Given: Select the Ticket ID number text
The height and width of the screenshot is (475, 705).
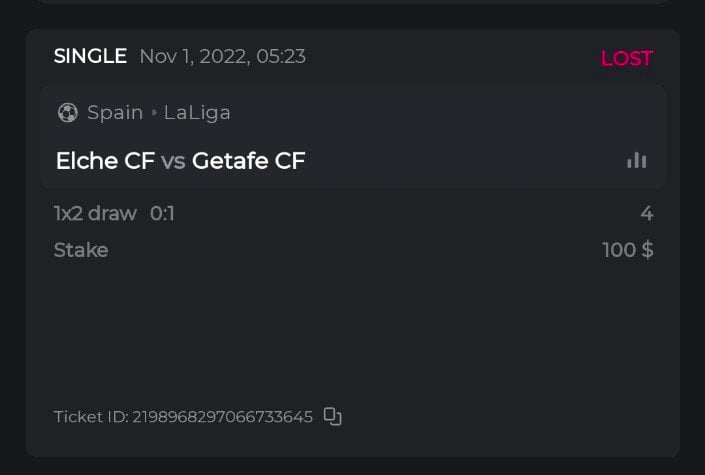Looking at the screenshot, I should pyautogui.click(x=222, y=416).
